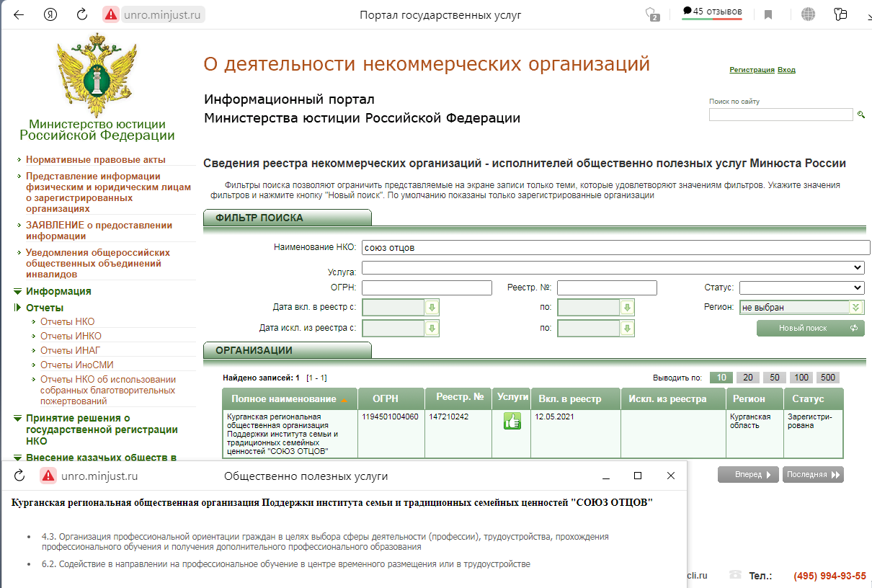Add a bookmark with the bookmark icon
The width and height of the screenshot is (872, 588).
point(768,13)
